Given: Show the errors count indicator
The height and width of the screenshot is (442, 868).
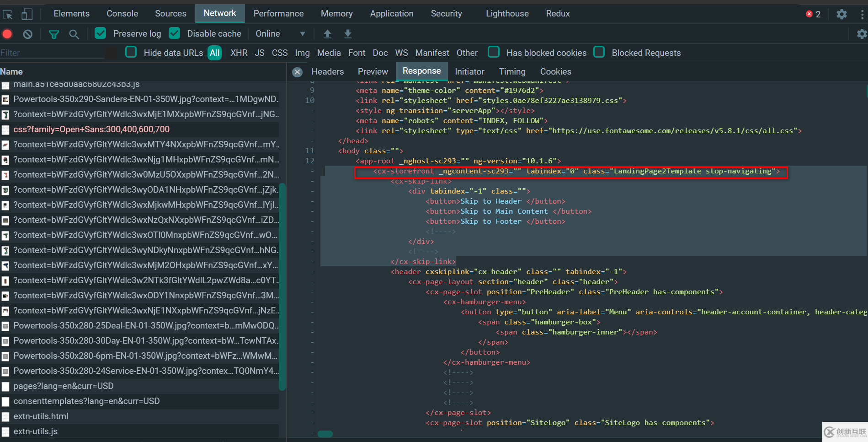Looking at the screenshot, I should (814, 14).
